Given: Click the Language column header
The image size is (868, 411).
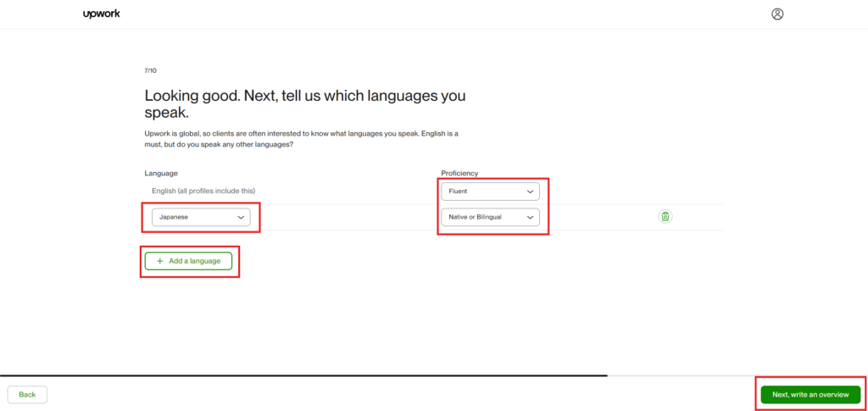Looking at the screenshot, I should [161, 173].
